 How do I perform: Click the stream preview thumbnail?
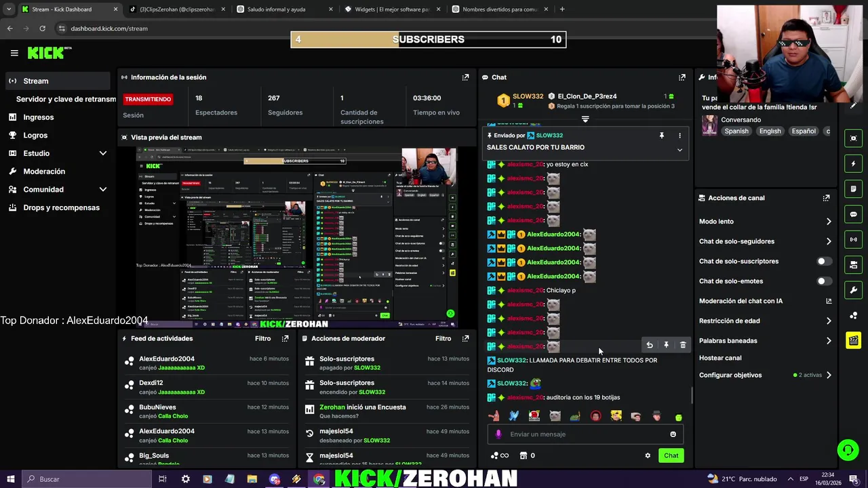click(x=296, y=237)
